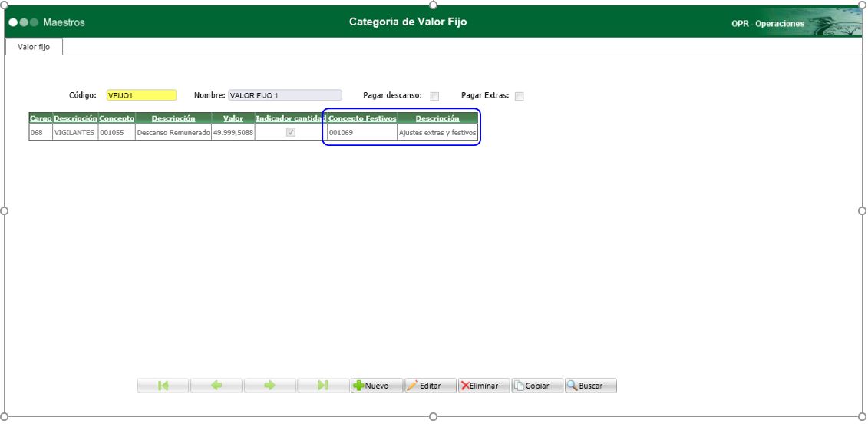The height and width of the screenshot is (424, 868).
Task: Go to previous record arrow button
Action: click(216, 386)
